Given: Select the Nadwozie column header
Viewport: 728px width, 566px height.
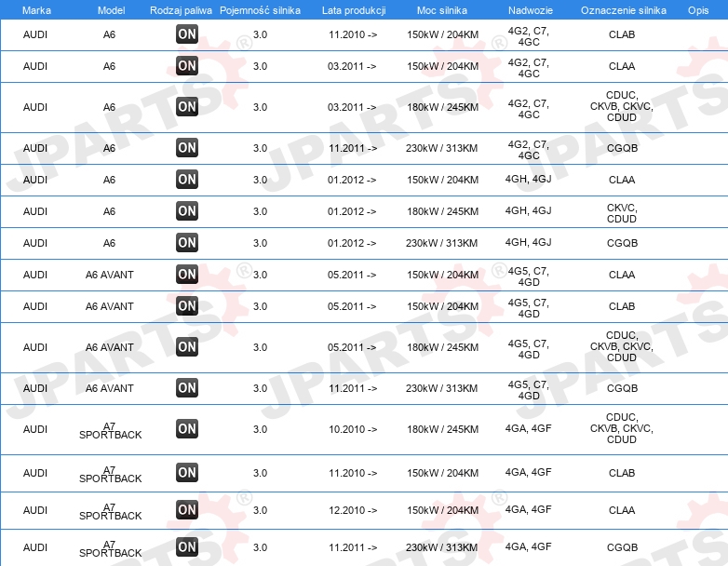Looking at the screenshot, I should click(x=531, y=10).
